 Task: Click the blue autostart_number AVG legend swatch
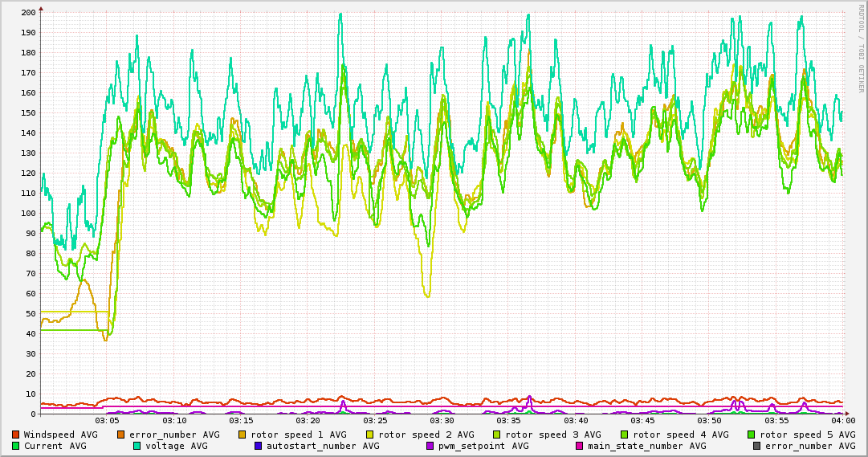click(258, 446)
